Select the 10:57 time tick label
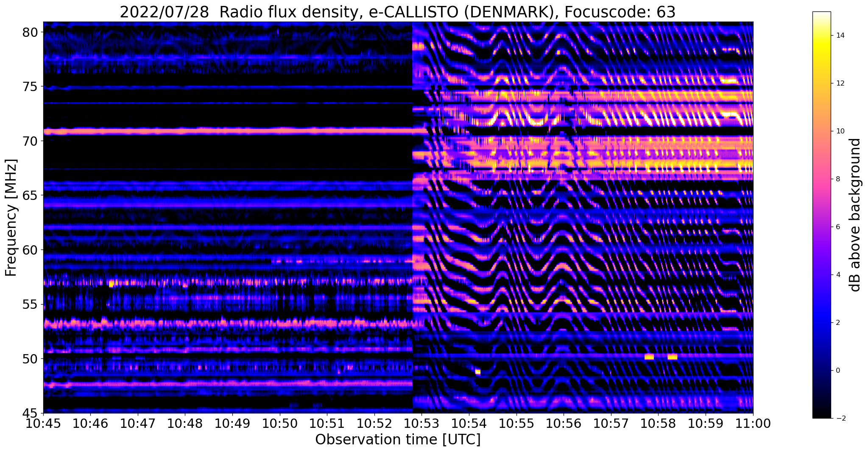The height and width of the screenshot is (452, 868). click(611, 424)
